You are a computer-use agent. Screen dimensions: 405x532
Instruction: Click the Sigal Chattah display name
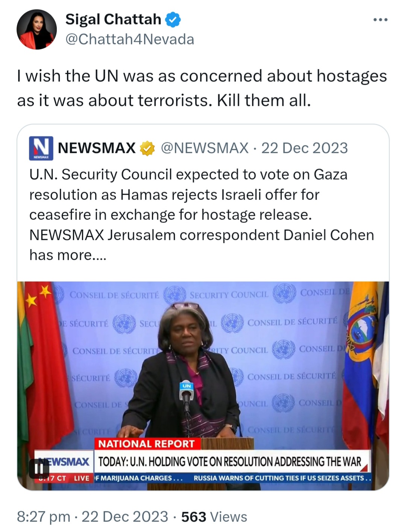(x=113, y=19)
